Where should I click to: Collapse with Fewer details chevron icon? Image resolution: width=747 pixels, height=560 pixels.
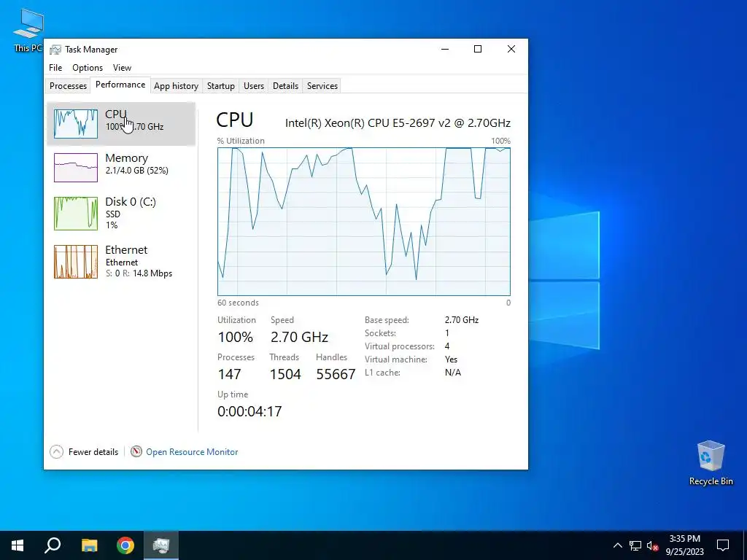tap(56, 451)
